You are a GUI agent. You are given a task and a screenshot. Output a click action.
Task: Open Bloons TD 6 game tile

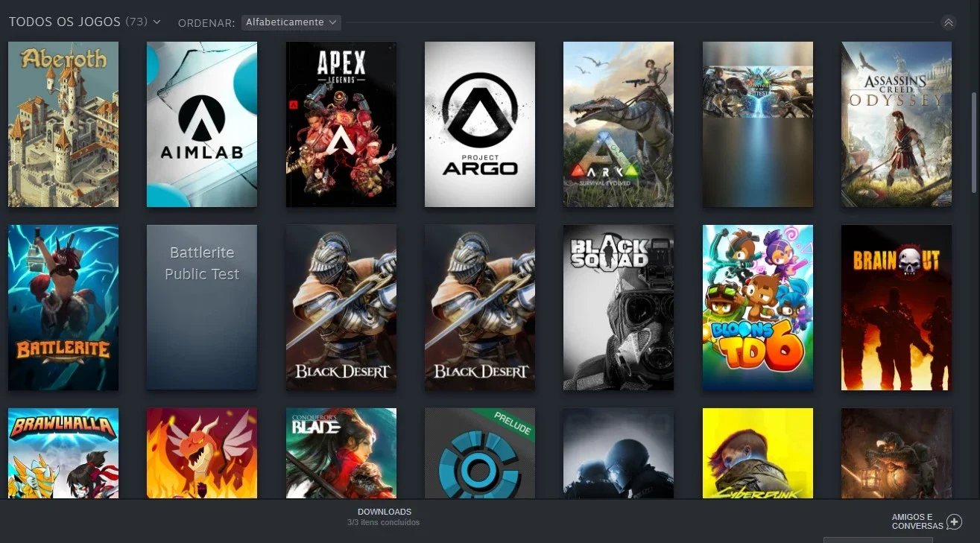point(758,308)
